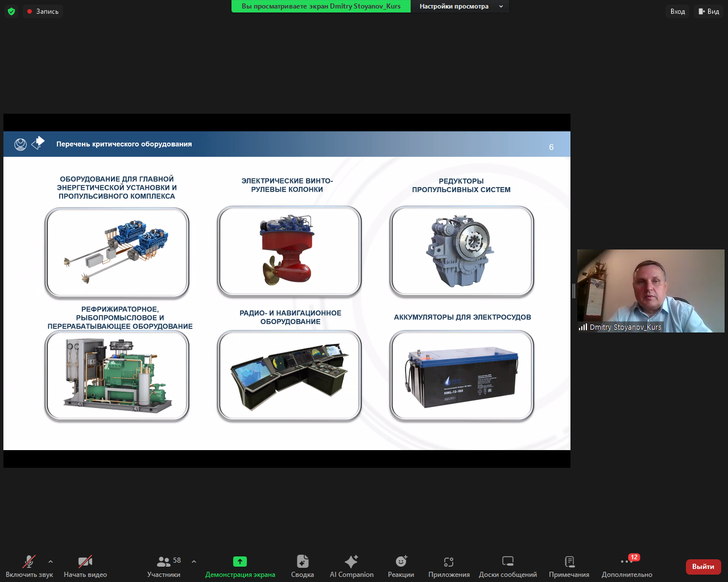The height and width of the screenshot is (582, 728).
Task: Open Дополнительно more options menu
Action: [627, 566]
